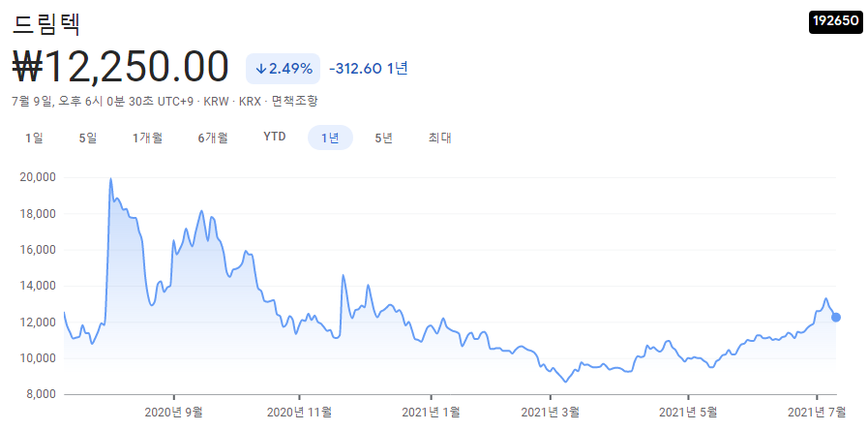Click the ₩12,250.00 price text
The image size is (868, 430).
[121, 67]
